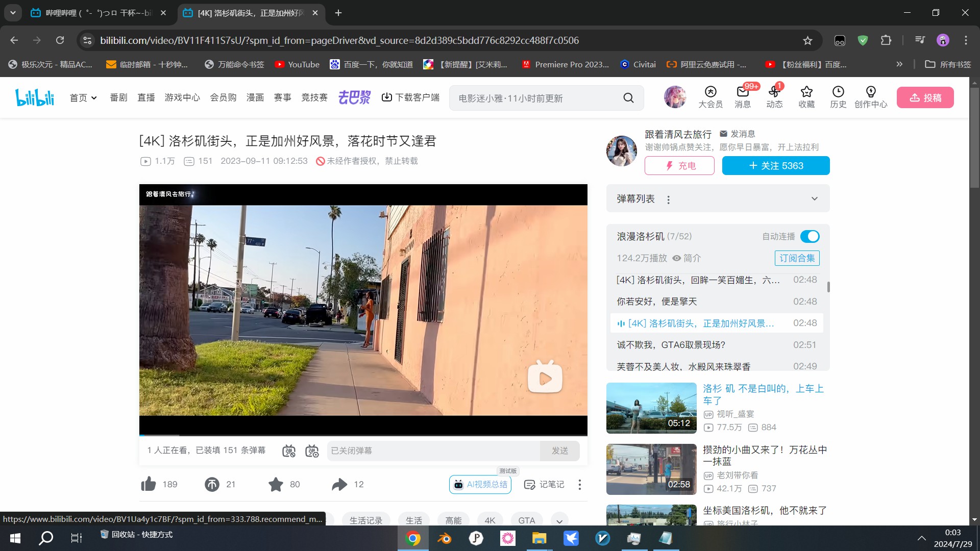The height and width of the screenshot is (551, 980).
Task: Click the page vertical scrollbar
Action: 974,138
